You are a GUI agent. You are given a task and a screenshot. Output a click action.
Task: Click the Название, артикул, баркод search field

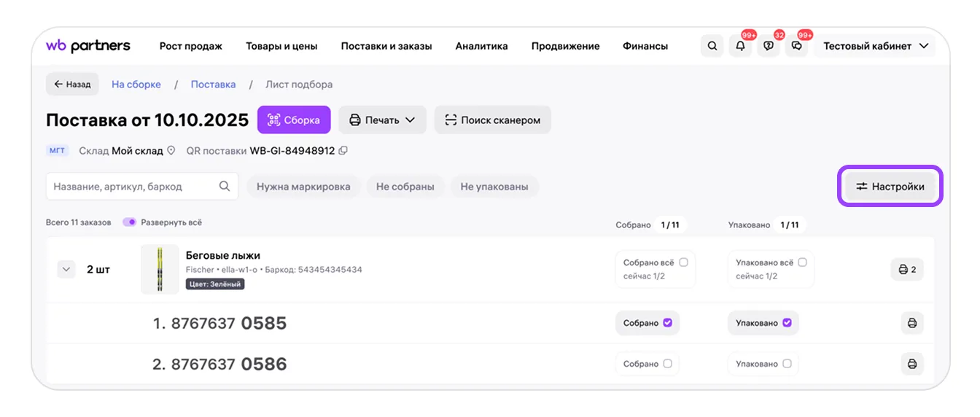point(142,187)
